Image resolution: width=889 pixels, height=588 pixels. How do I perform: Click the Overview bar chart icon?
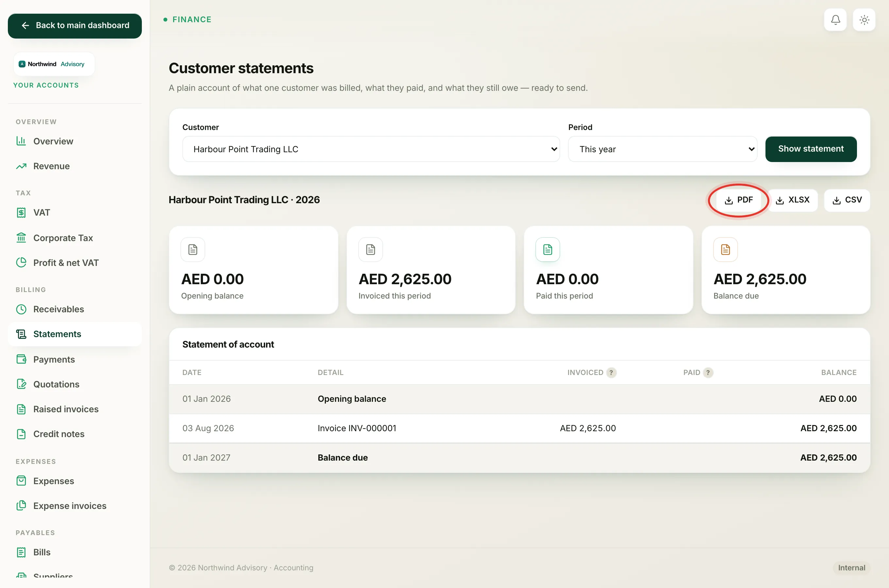[21, 141]
